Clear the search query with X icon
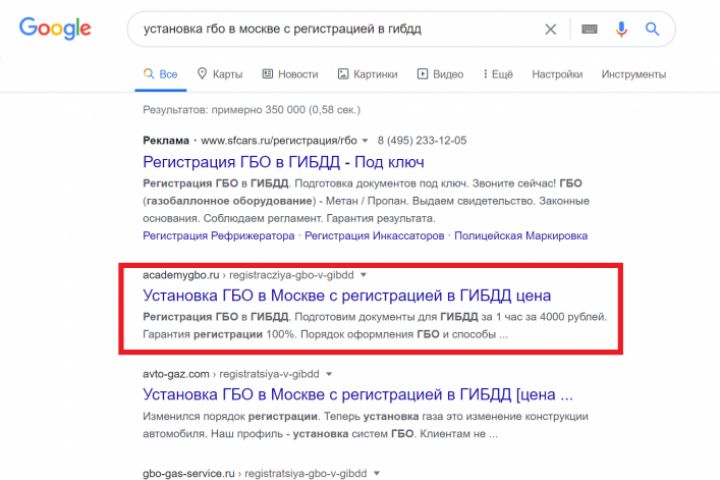This screenshot has width=720, height=480. 551,29
